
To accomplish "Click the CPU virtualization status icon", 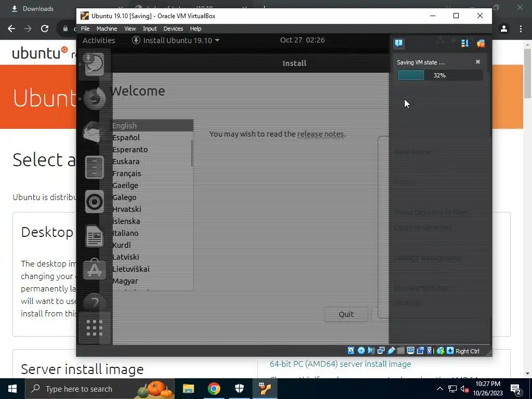I will pyautogui.click(x=430, y=351).
